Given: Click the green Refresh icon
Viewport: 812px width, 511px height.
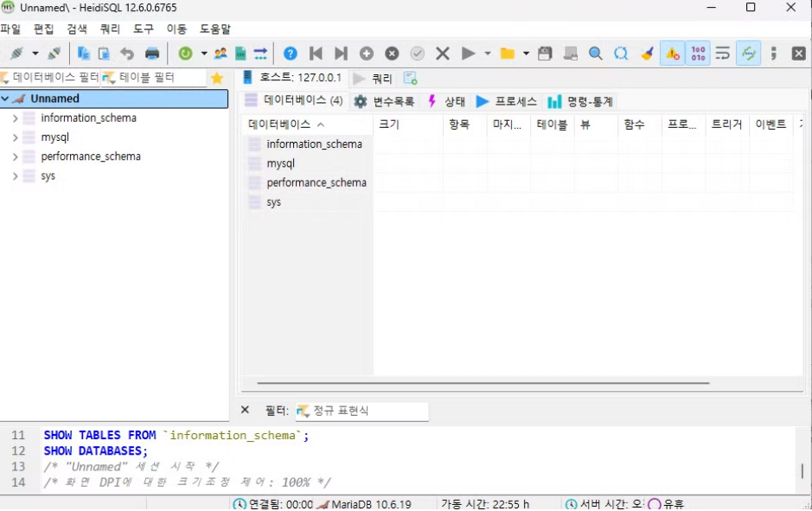Looking at the screenshot, I should point(185,54).
